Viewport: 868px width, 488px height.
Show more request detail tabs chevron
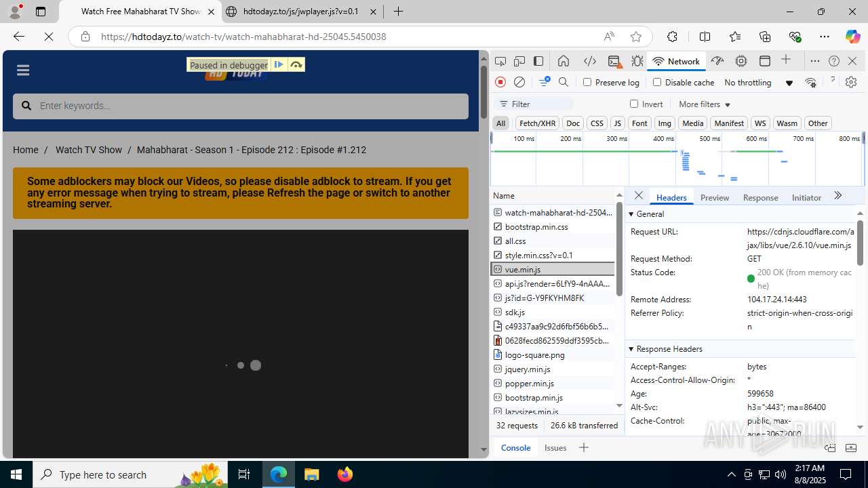(837, 196)
